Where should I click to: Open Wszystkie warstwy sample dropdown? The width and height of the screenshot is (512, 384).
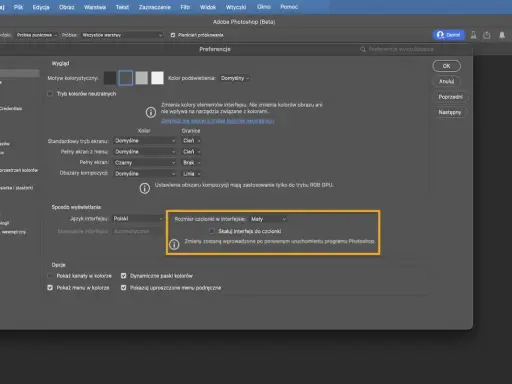[x=122, y=35]
